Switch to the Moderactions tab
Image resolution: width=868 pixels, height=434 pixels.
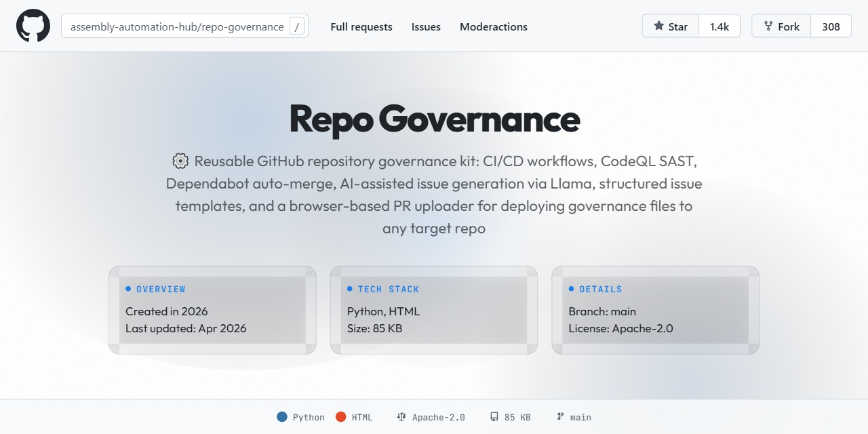(x=494, y=26)
